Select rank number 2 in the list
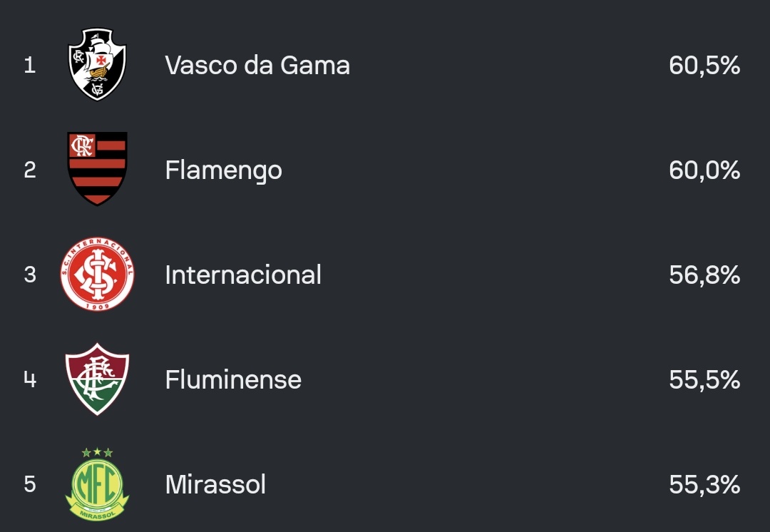 point(29,170)
